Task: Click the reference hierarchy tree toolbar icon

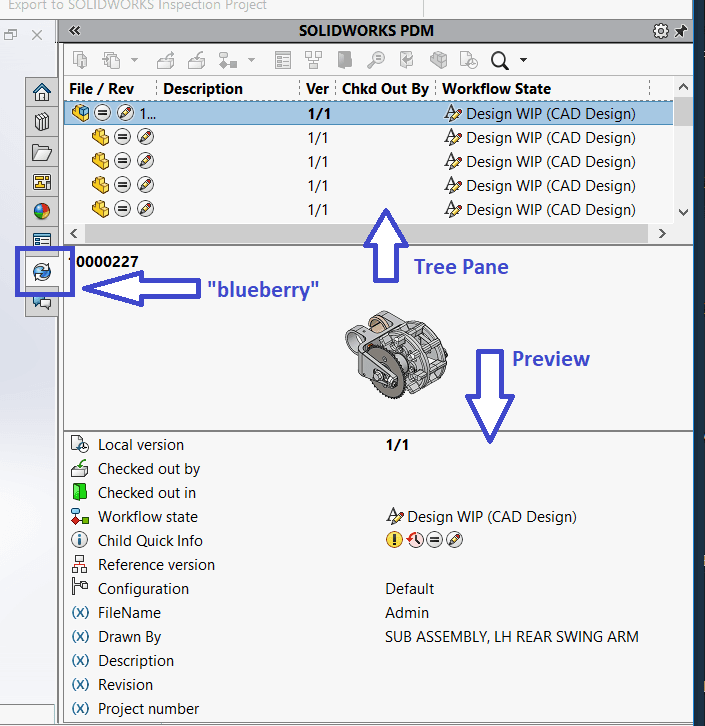Action: [x=313, y=60]
